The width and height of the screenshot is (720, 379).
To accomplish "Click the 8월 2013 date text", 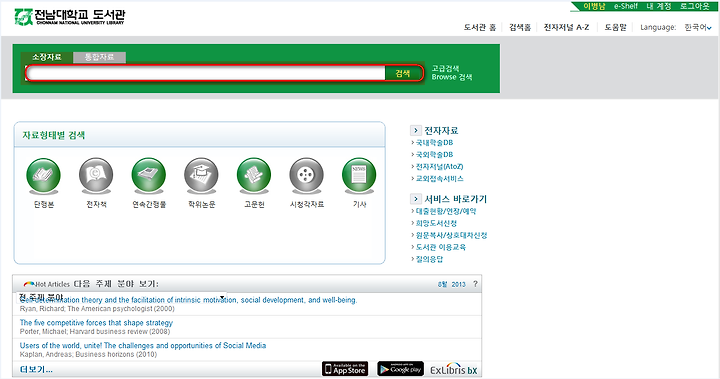I will [451, 284].
